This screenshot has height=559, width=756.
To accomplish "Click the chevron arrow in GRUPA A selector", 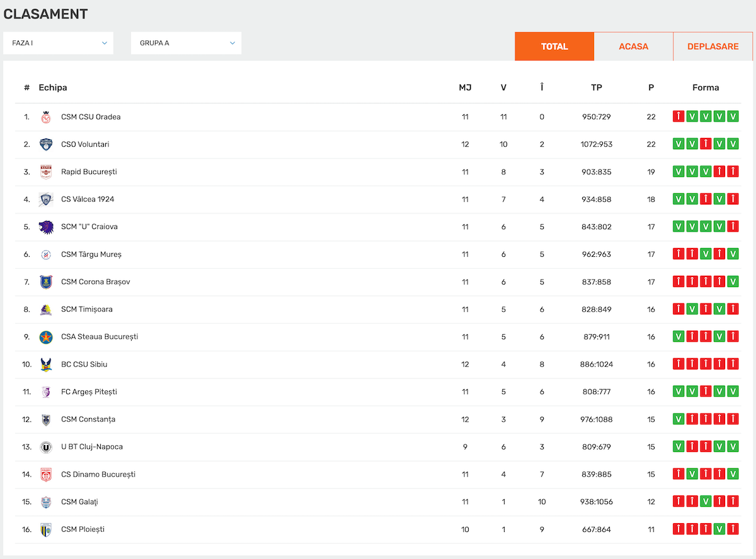I will click(x=232, y=43).
